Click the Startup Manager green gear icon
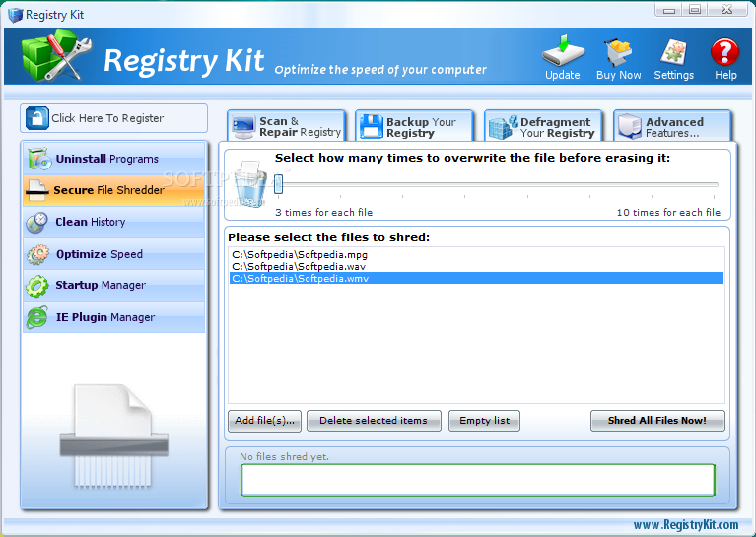Screen dimensions: 756x537 (37, 286)
